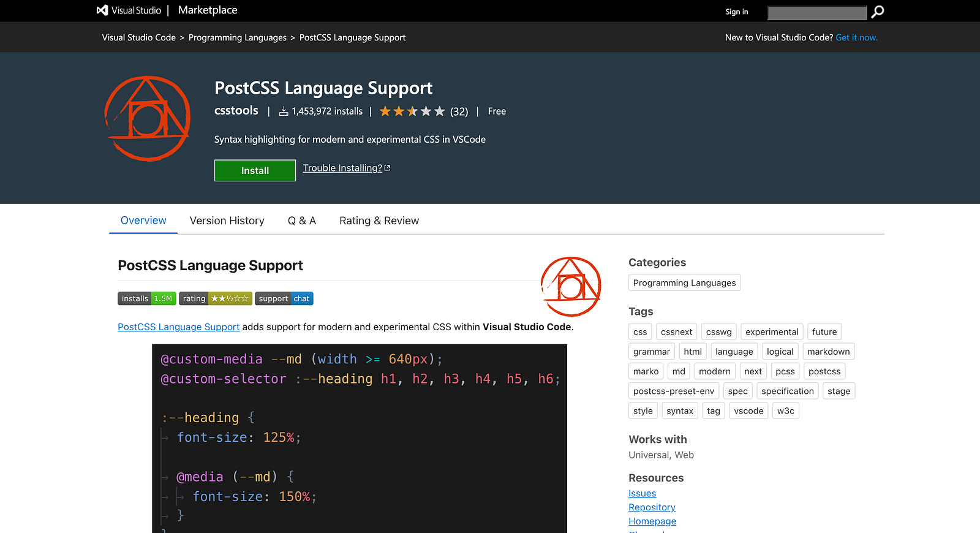Viewport: 980px width, 533px height.
Task: Click the pcss tag
Action: coord(785,371)
